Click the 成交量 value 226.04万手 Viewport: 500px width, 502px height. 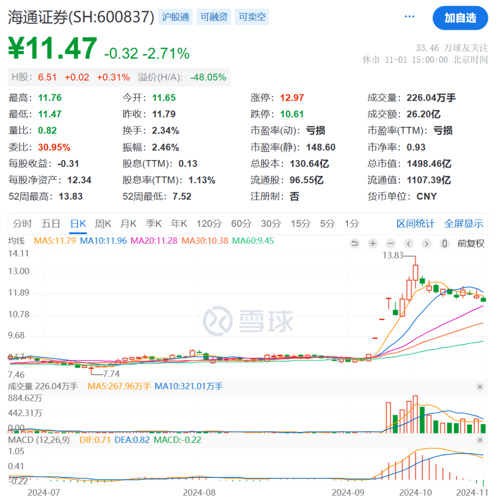(x=431, y=98)
